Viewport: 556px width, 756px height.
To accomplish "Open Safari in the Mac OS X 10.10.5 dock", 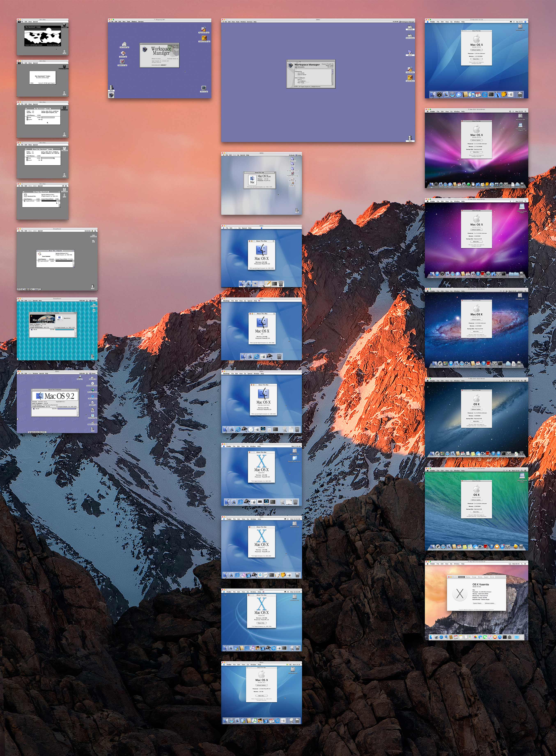I will [442, 637].
